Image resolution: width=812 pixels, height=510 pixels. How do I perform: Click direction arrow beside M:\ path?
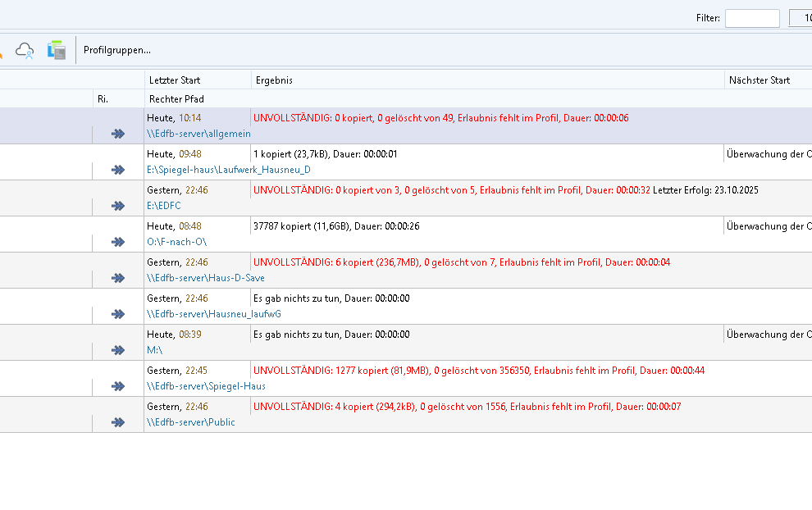click(118, 350)
